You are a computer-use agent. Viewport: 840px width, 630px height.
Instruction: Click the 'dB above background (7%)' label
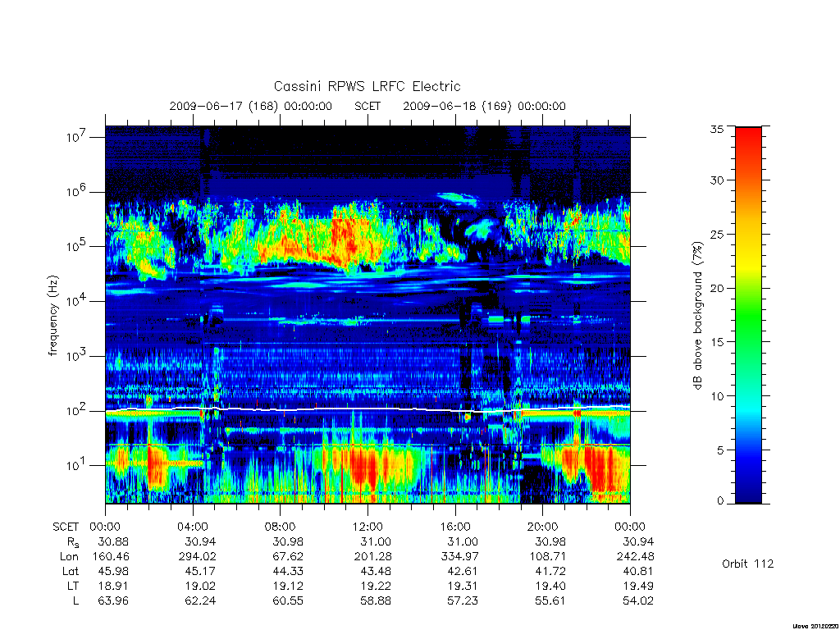[x=697, y=316]
